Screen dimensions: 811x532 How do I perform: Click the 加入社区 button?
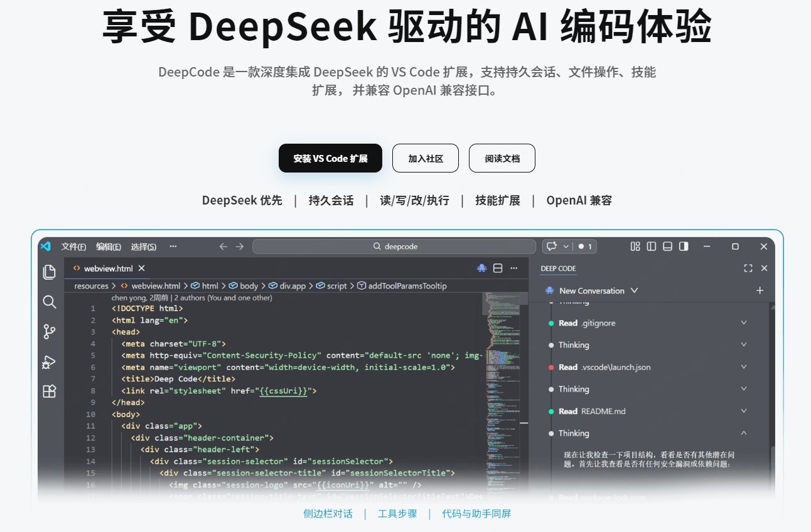(426, 158)
